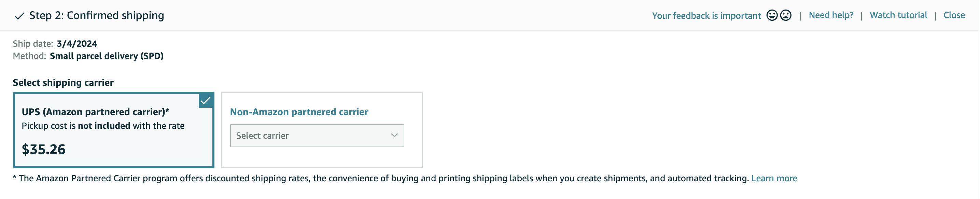Click the selected checkmark on UPS card

pos(206,101)
